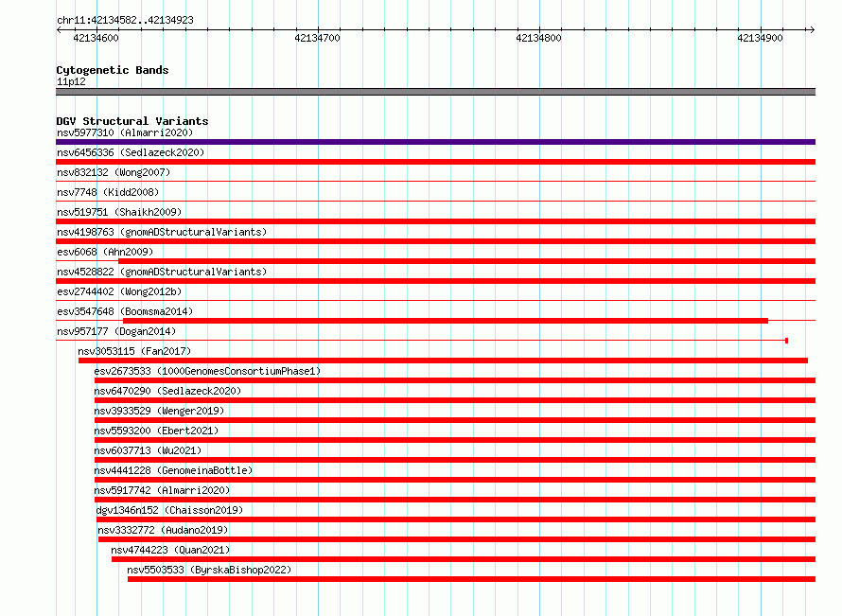Click the nsv832132 (Wong2007) label
Image resolution: width=842 pixels, height=616 pixels.
tap(114, 172)
